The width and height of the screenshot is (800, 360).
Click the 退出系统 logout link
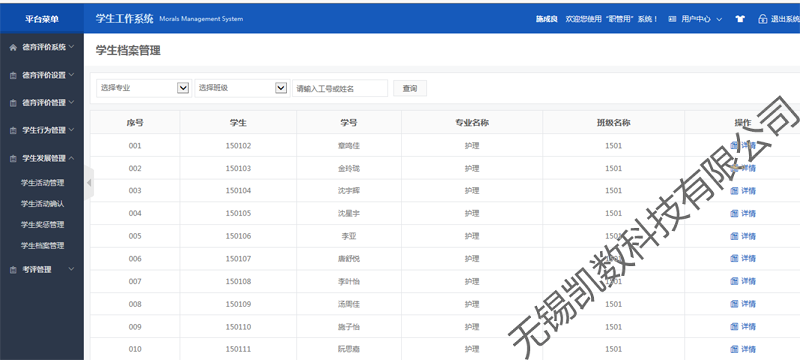[785, 19]
